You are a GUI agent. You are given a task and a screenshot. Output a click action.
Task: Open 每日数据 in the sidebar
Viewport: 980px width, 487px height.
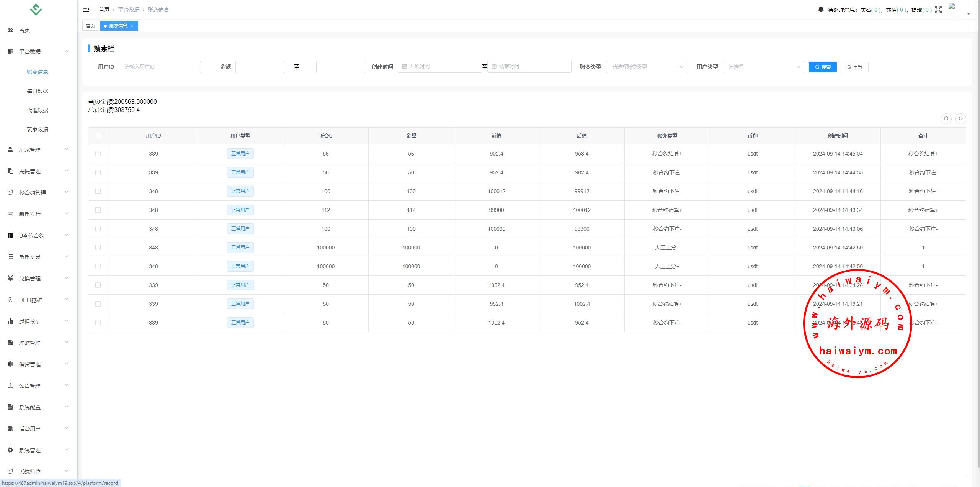click(x=38, y=91)
